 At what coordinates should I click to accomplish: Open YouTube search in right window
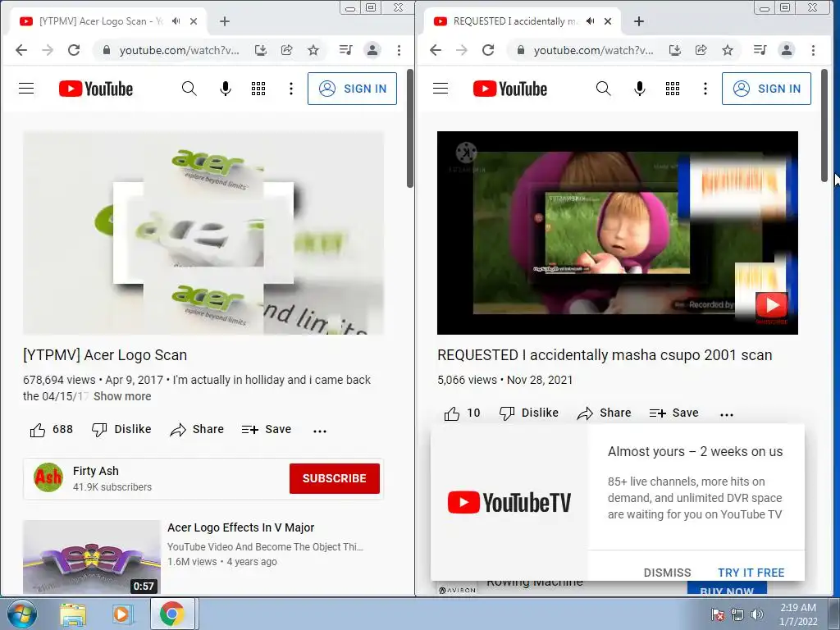(603, 89)
